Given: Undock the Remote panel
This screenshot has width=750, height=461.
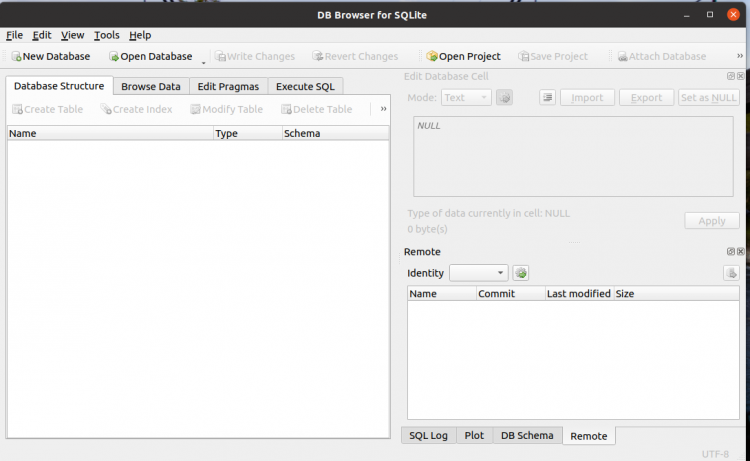Looking at the screenshot, I should pos(731,252).
